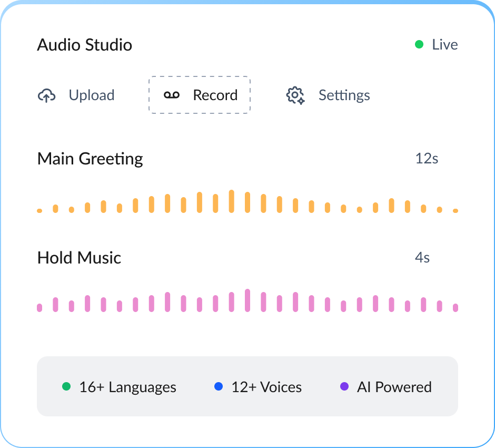Seek within the pink Hold Music waveform
495x448 pixels.
(247, 301)
